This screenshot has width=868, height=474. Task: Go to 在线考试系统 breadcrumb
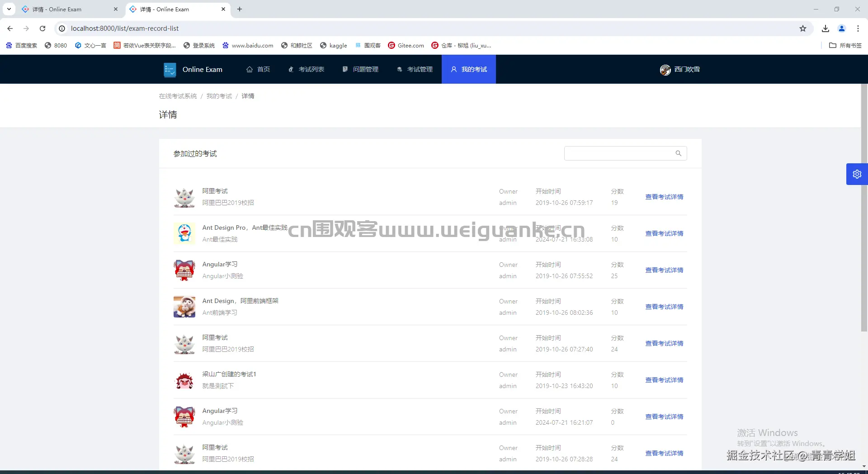178,96
